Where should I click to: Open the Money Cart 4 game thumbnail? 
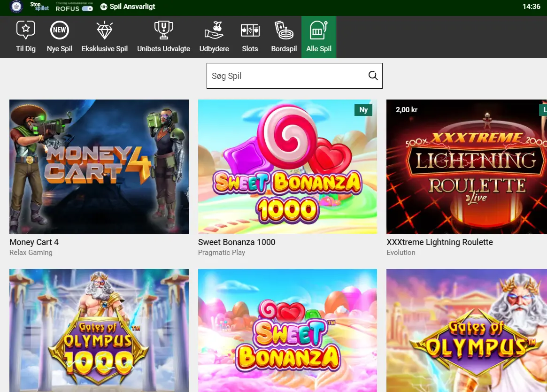click(x=99, y=167)
